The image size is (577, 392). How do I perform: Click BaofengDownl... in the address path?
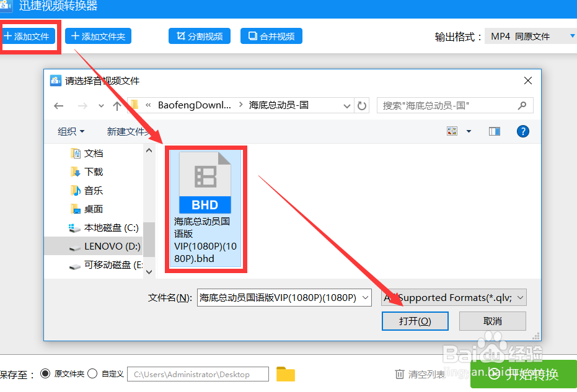pos(195,105)
